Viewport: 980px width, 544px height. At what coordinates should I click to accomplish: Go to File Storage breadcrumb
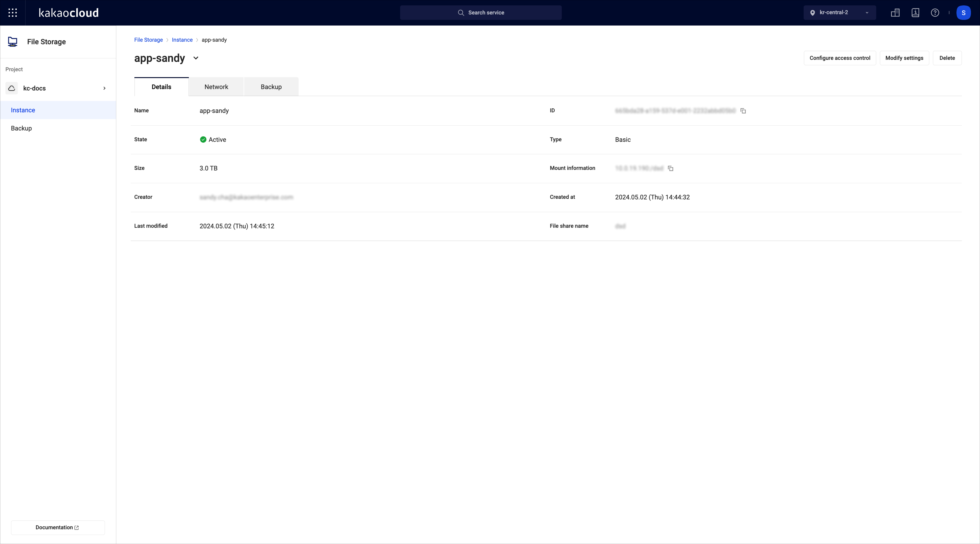pos(148,40)
